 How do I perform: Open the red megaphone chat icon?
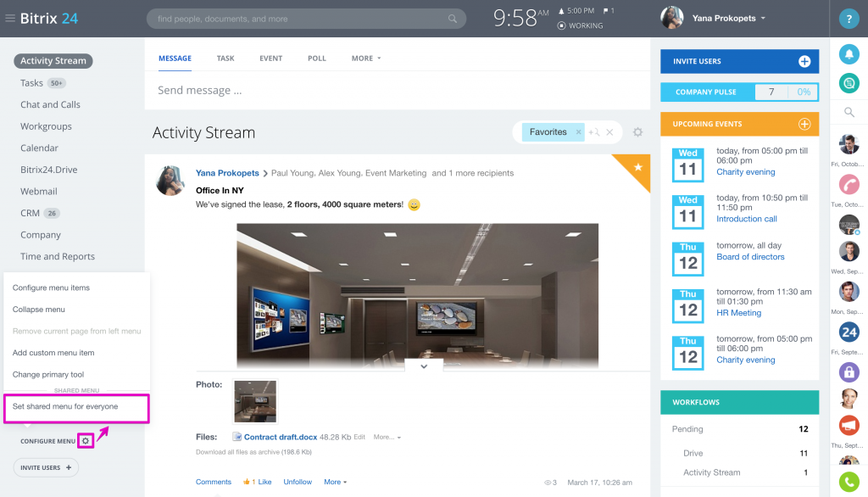[849, 426]
